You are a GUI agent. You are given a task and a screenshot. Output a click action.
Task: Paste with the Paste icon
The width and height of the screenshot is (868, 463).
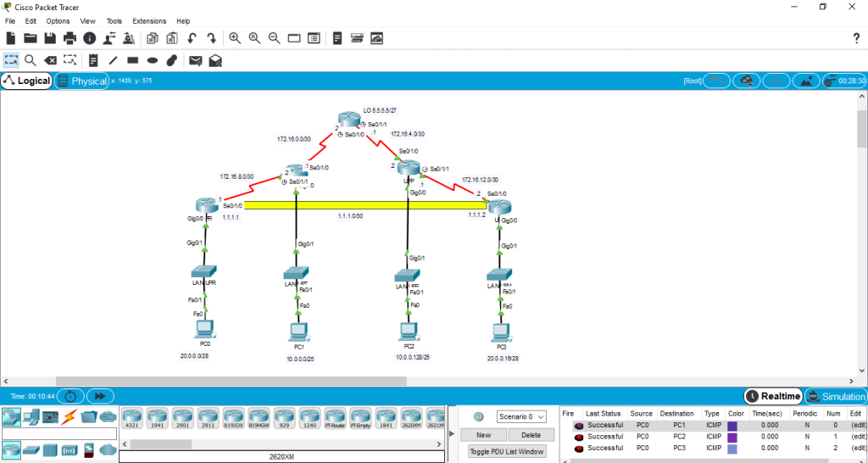click(172, 38)
